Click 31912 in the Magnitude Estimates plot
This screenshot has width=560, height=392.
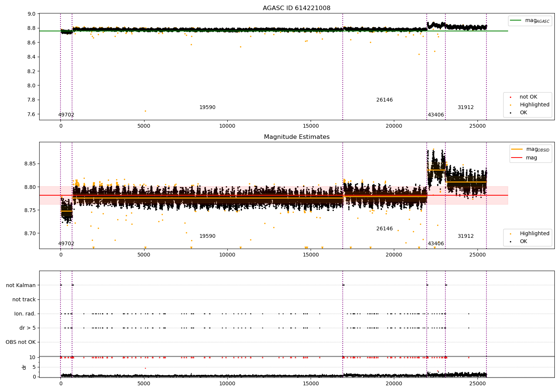click(x=466, y=236)
